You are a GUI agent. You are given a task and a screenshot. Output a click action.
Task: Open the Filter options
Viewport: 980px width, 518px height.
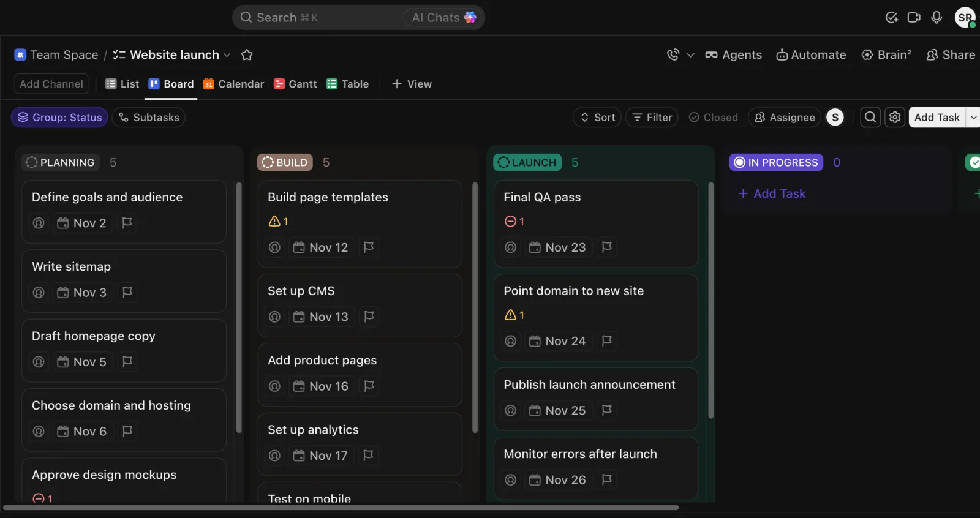pyautogui.click(x=652, y=118)
